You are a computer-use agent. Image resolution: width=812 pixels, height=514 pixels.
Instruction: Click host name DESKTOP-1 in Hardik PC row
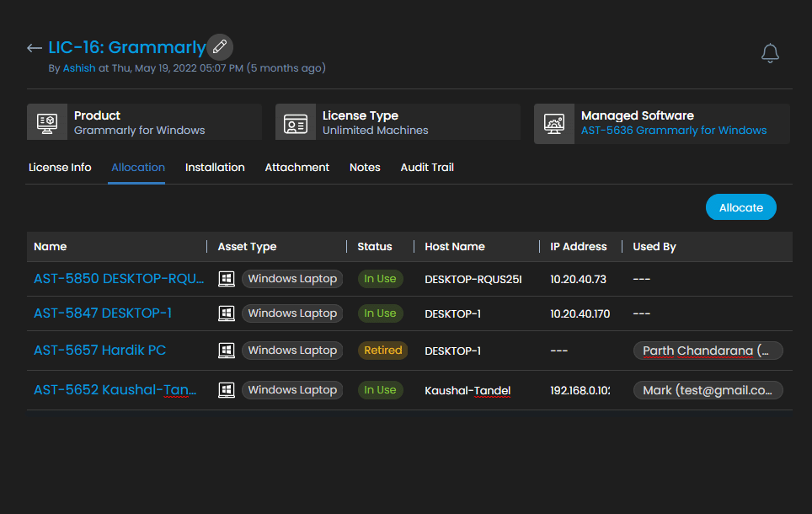[452, 351]
